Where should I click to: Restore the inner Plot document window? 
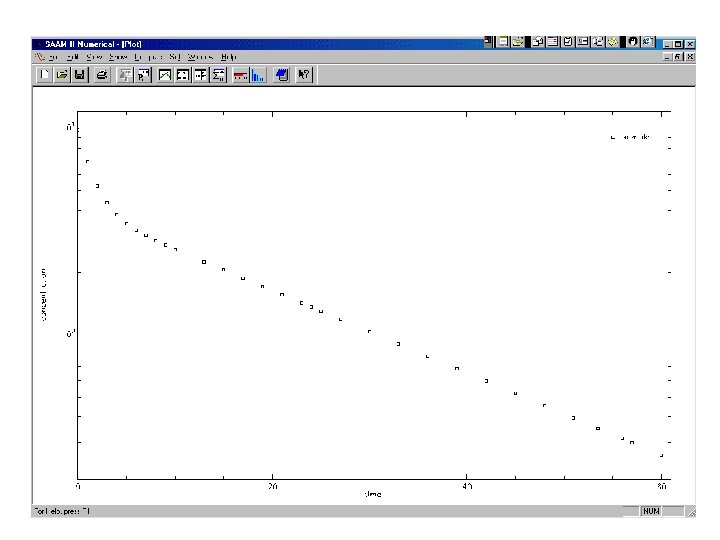(678, 57)
